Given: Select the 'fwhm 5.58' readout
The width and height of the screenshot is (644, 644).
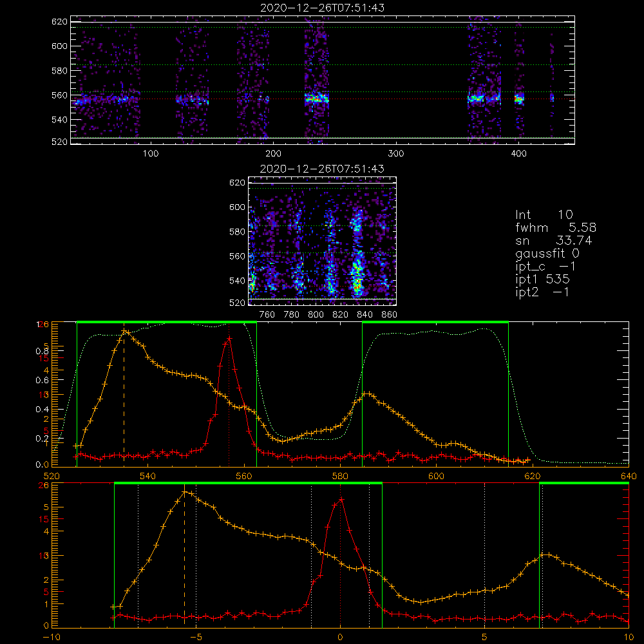Looking at the screenshot, I should (556, 227).
